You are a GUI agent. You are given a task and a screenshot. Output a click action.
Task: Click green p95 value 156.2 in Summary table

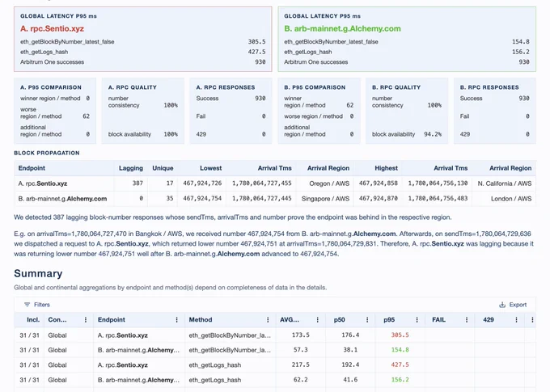pos(400,380)
